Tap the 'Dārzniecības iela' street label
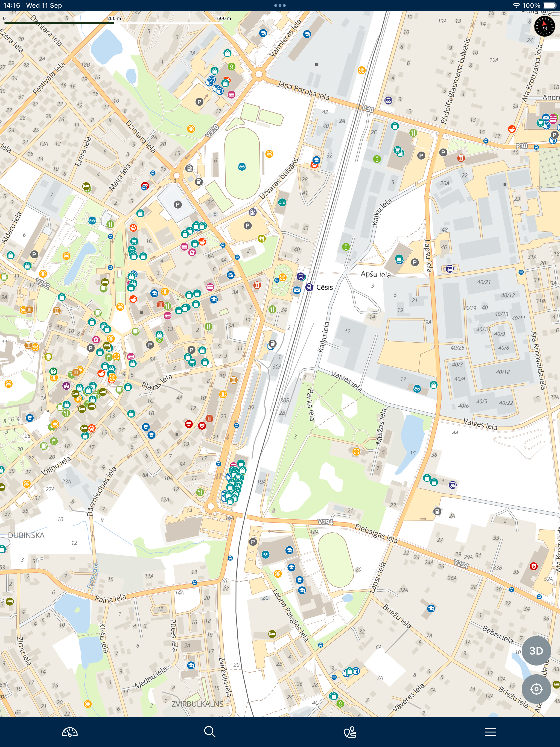The image size is (560, 747). pos(102,491)
